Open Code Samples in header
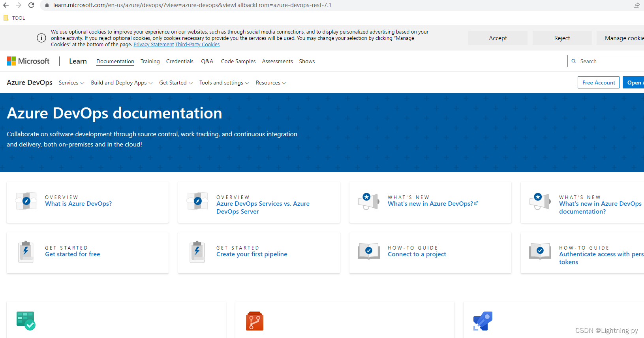 point(238,61)
